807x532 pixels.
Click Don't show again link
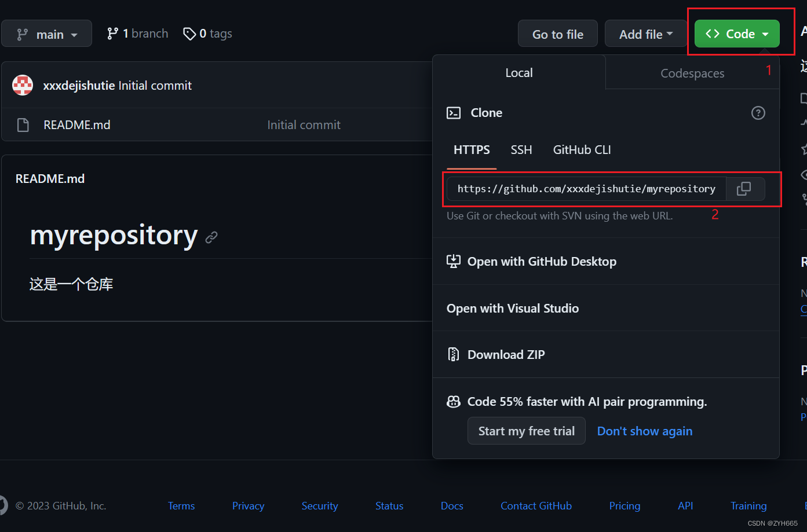click(x=645, y=431)
